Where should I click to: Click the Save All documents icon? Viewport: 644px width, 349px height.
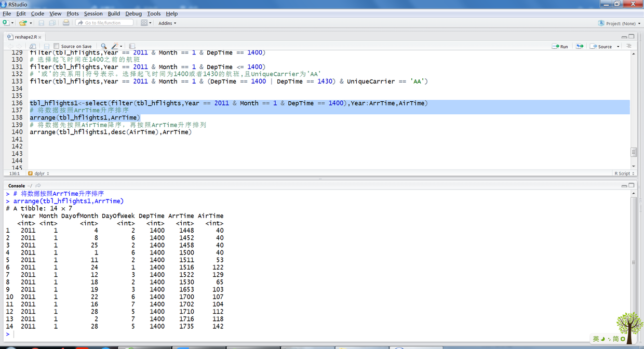click(x=52, y=23)
